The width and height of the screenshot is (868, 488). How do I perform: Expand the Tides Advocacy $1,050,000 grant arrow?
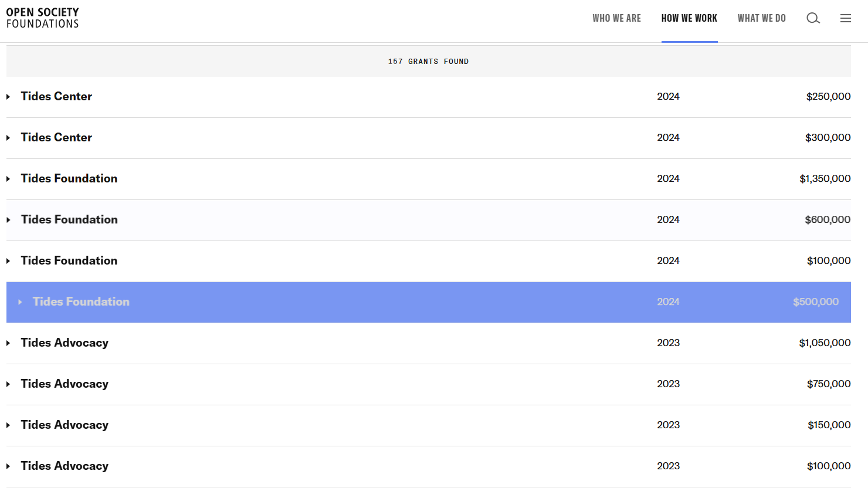pos(8,343)
